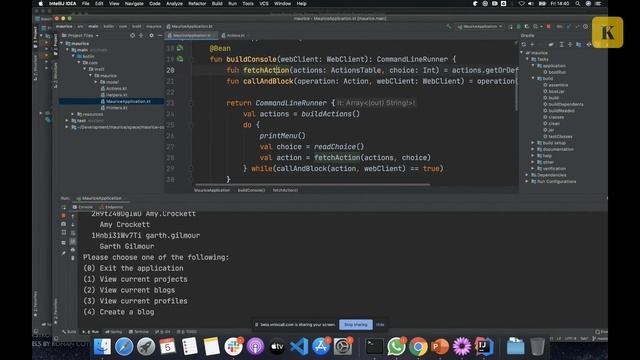Open the MauriceApplication run configuration dropdown

point(480,27)
